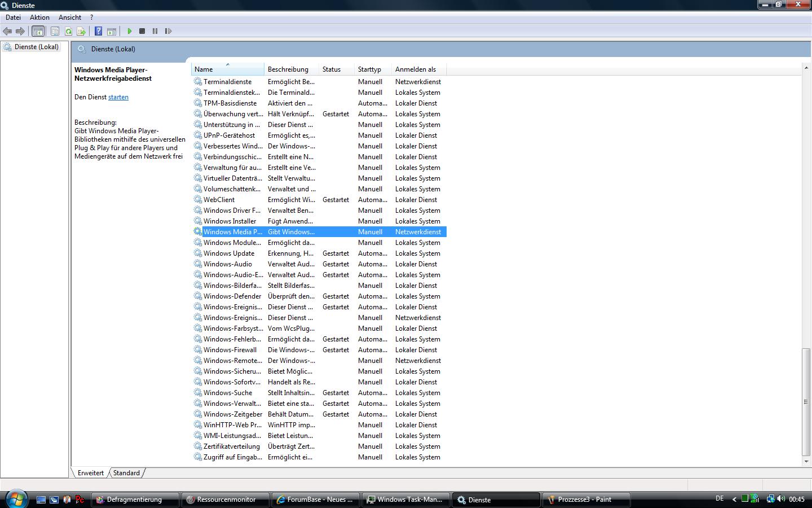Select the WinHTTP-Web Pr... service
Screen dimensions: 812x508
[x=319, y=425]
